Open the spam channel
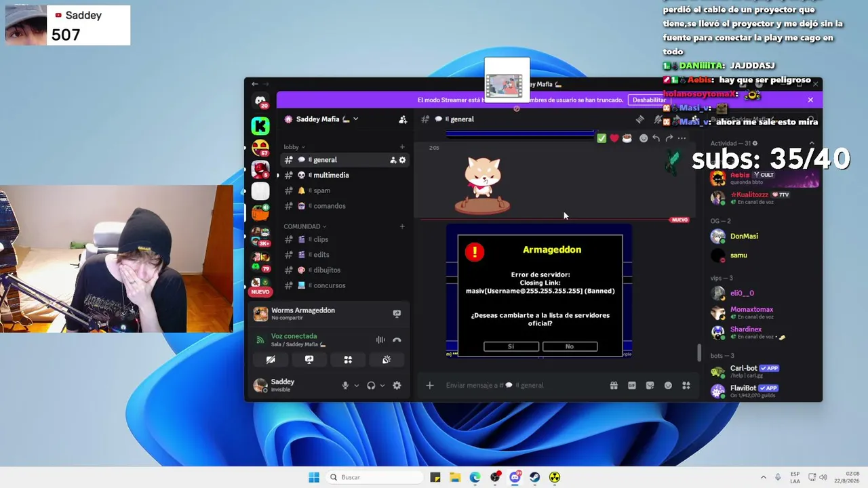 (x=345, y=190)
